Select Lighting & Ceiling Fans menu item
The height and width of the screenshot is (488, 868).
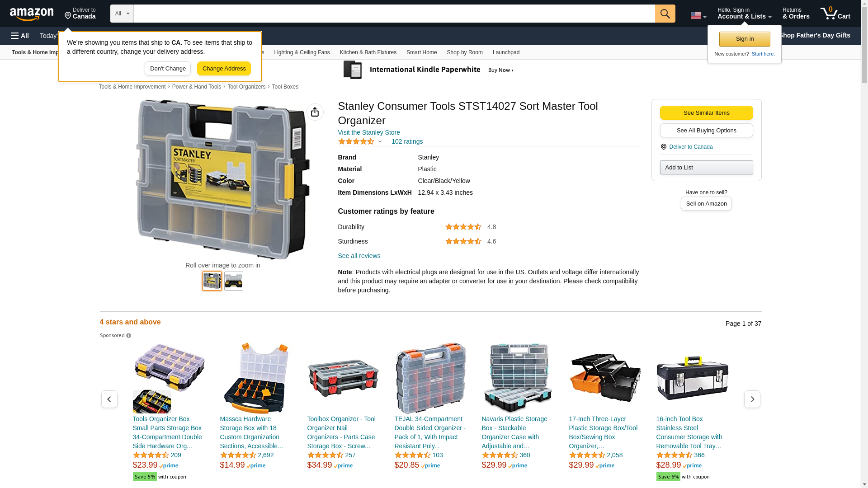302,52
